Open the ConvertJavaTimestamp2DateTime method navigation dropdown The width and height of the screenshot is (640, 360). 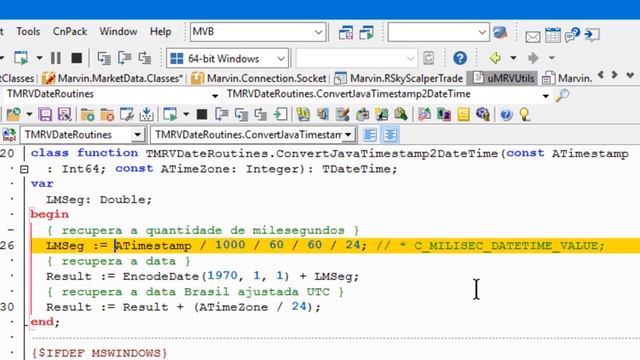(x=545, y=96)
